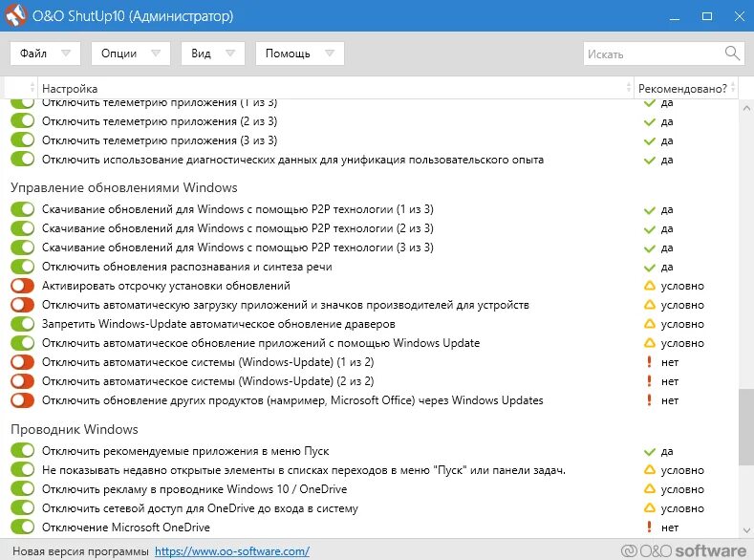754x560 pixels.
Task: Click green check icon for telemetry (2 из 3)
Action: (x=650, y=121)
